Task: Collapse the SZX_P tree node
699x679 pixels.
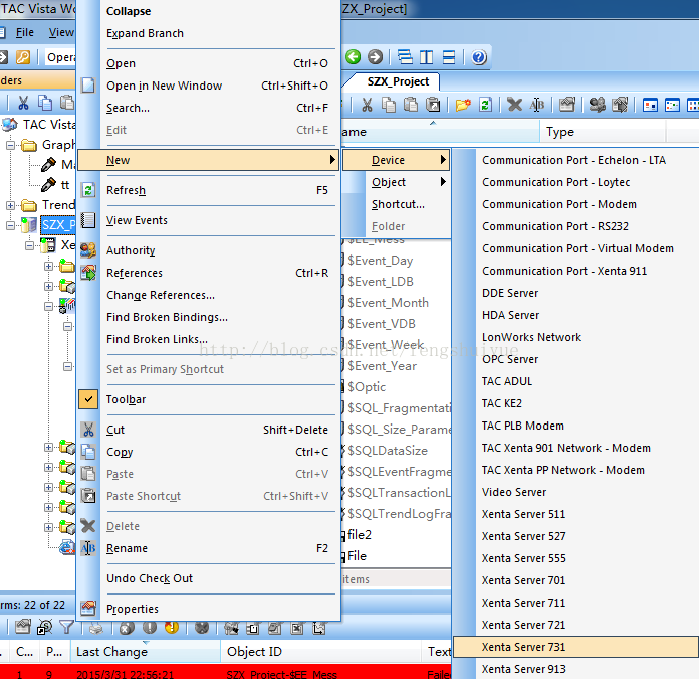Action: (x=10, y=225)
